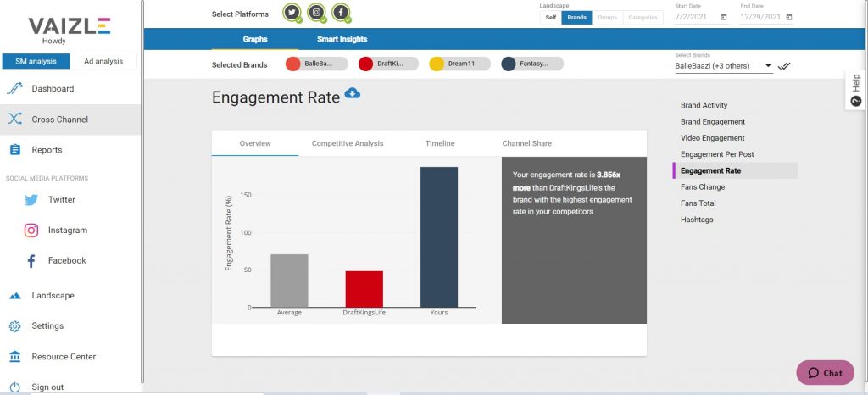Viewport: 868px width, 395px height.
Task: Click the Instagram camera icon in sidebar
Action: point(31,231)
